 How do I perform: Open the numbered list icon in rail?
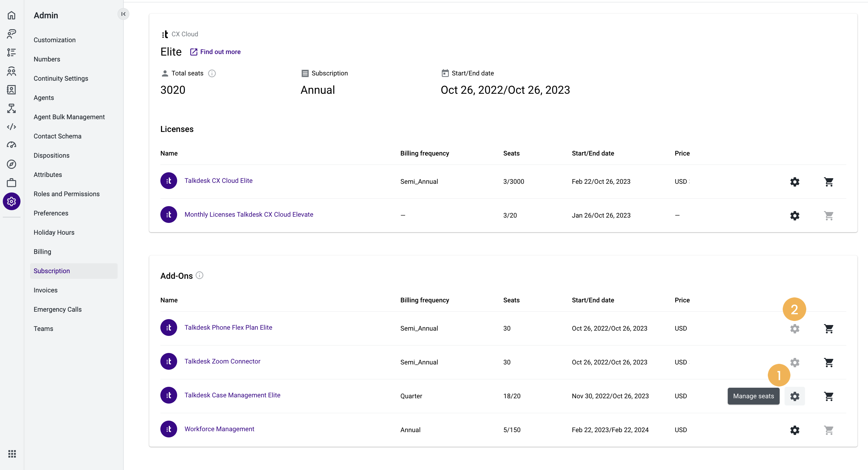point(11,52)
